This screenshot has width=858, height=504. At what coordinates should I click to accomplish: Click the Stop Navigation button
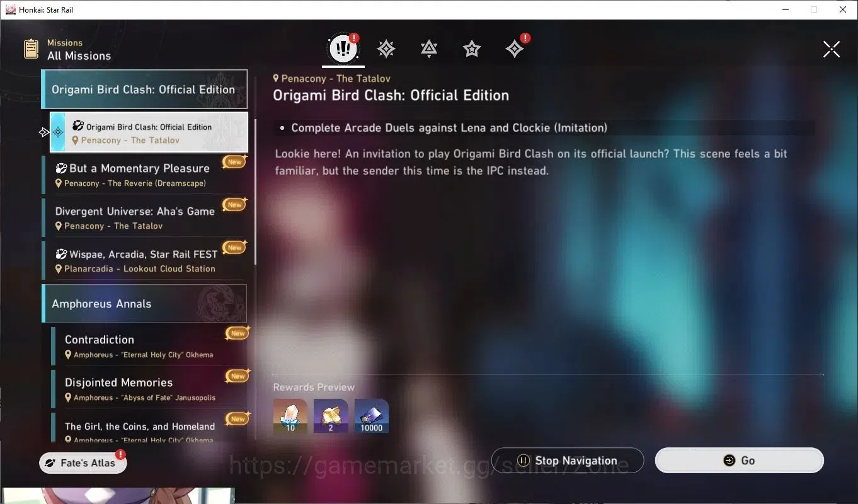coord(568,461)
